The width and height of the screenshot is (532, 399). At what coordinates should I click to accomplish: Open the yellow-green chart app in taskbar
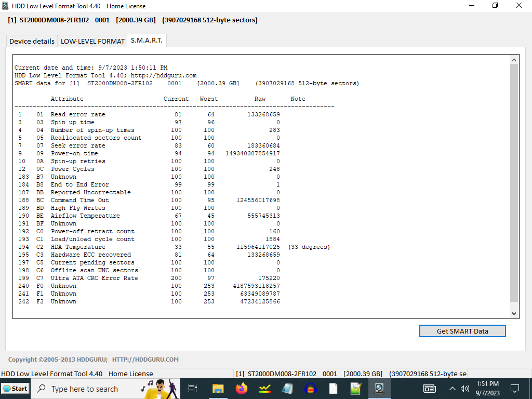click(264, 389)
